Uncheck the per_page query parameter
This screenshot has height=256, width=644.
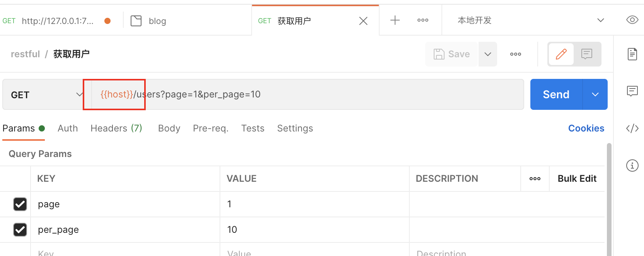[20, 230]
